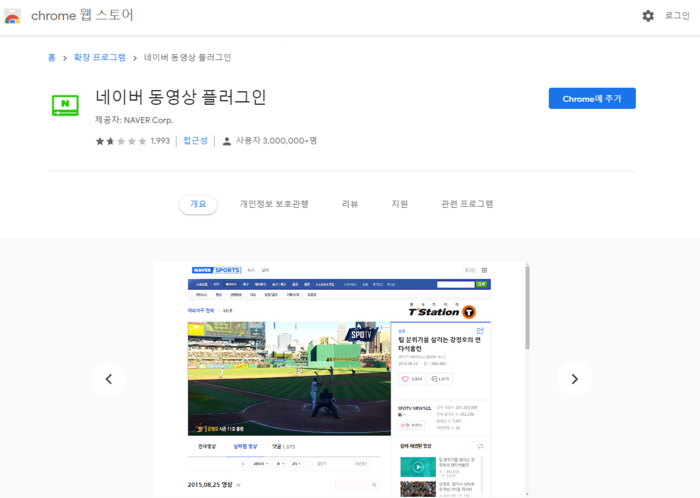Open the 2015 year dropdown in screenshot
Viewport: 700px width, 498px height.
[x=261, y=464]
